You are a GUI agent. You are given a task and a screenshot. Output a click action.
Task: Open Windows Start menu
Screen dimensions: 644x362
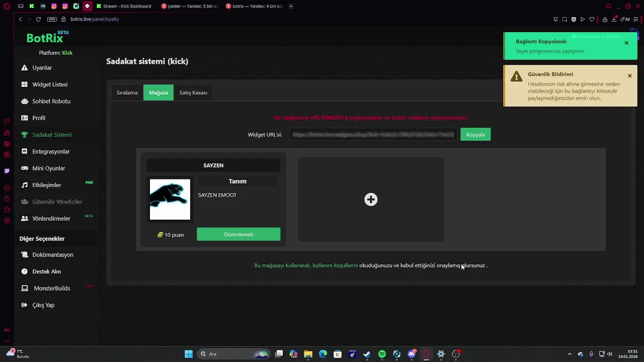(189, 354)
